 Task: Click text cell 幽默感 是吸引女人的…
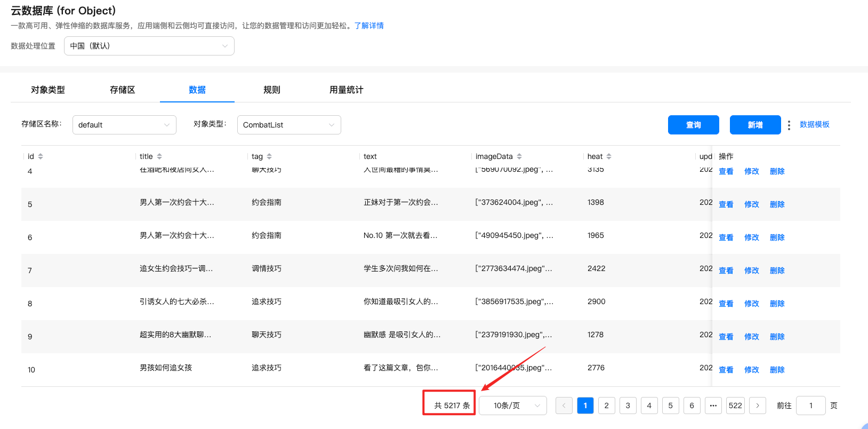click(402, 335)
